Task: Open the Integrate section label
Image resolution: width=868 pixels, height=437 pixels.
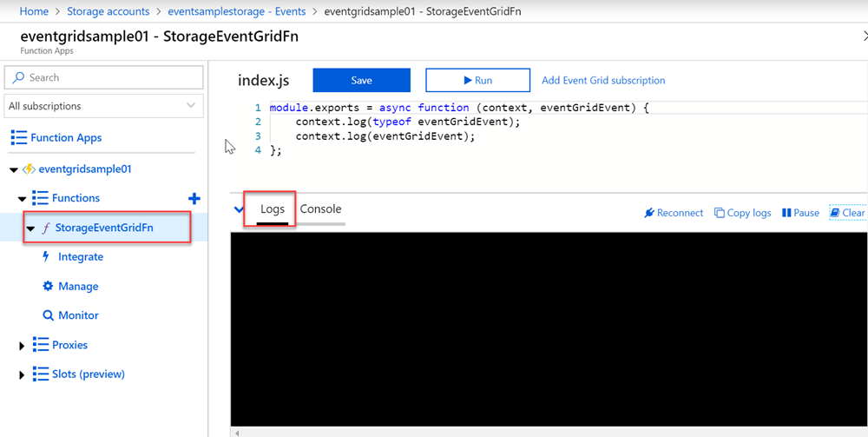Action: [80, 257]
